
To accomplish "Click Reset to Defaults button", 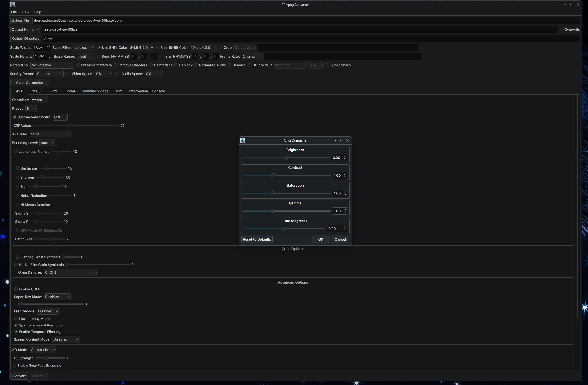I will click(256, 239).
